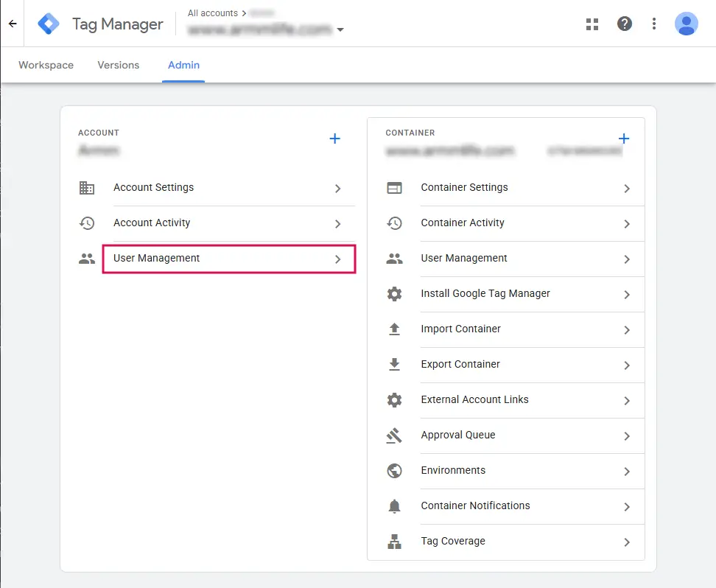Viewport: 716px width, 588px height.
Task: Click the Container Activity history icon
Action: point(395,223)
